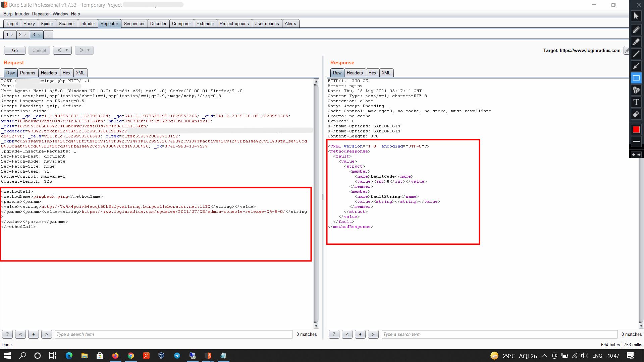Click request search help question button
644x362 pixels.
(x=7, y=334)
